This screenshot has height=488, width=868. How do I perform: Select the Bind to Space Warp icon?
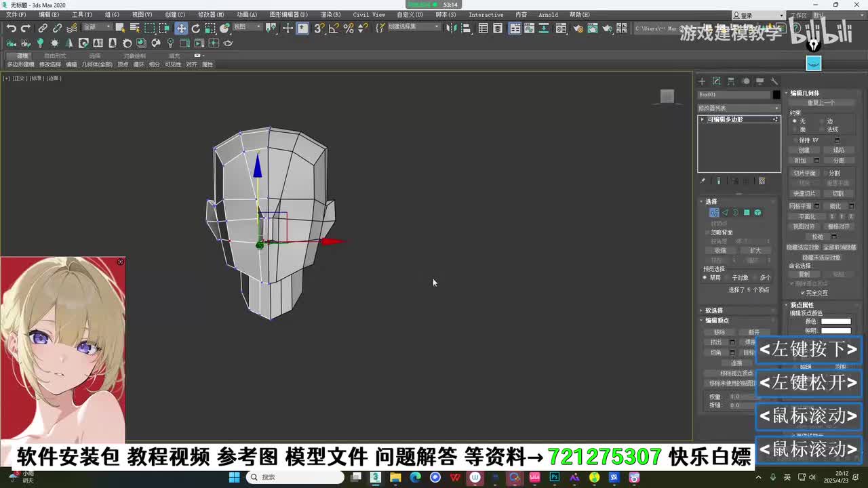[x=71, y=28]
